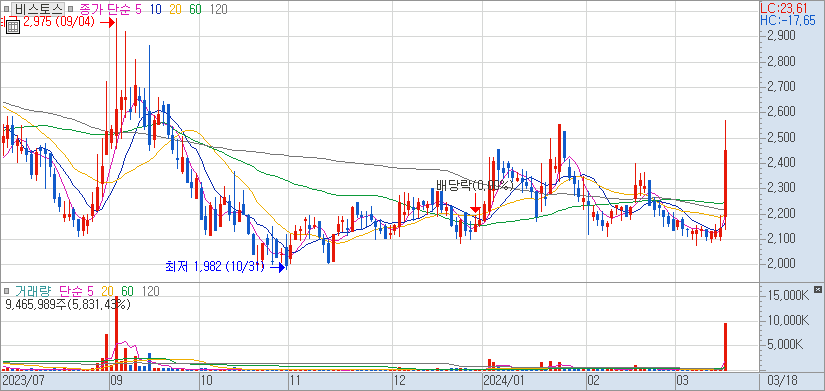The image size is (825, 391).
Task: Click the 11 month axis label
Action: pyautogui.click(x=296, y=380)
